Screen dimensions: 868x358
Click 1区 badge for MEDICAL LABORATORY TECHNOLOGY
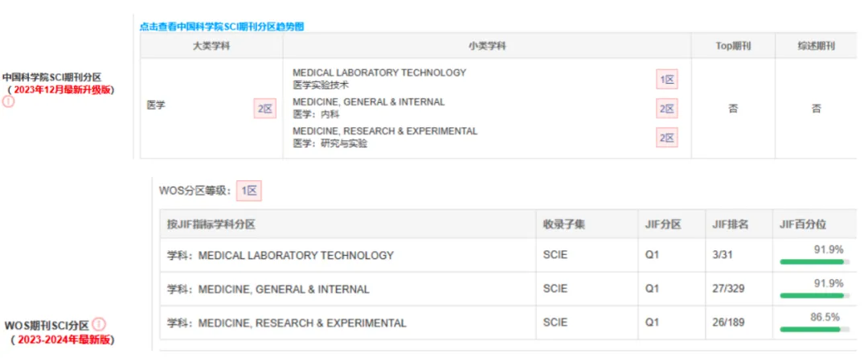click(x=667, y=80)
